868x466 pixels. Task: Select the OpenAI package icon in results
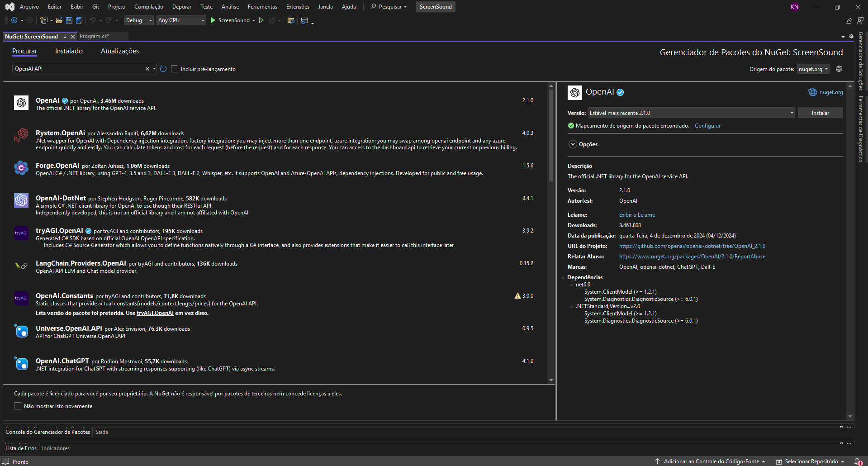coord(21,103)
